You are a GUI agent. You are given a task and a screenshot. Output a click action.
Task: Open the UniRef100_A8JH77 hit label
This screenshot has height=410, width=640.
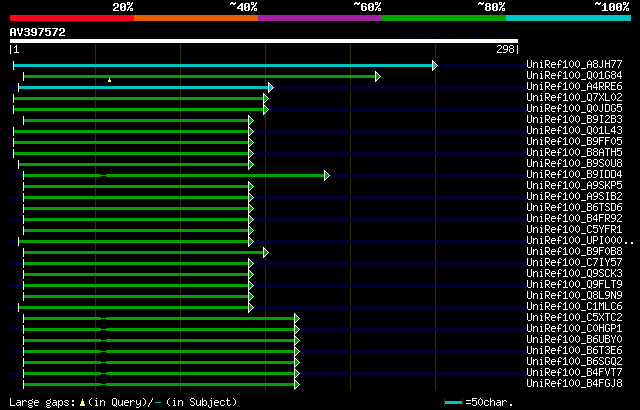pos(574,64)
